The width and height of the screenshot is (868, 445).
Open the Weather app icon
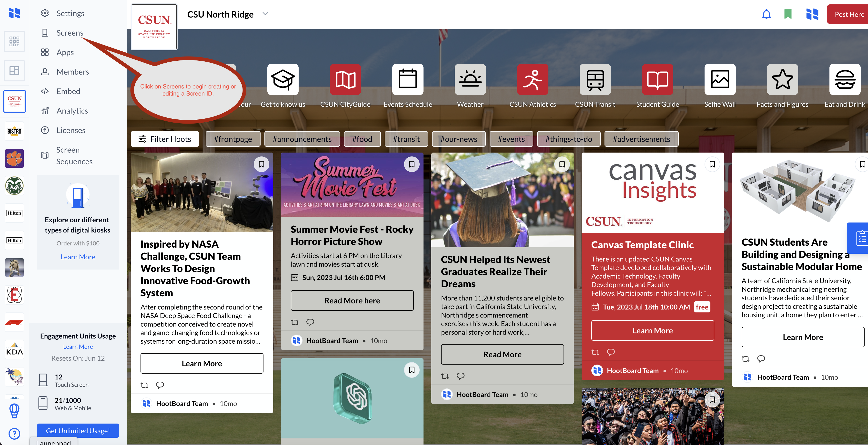click(x=470, y=79)
